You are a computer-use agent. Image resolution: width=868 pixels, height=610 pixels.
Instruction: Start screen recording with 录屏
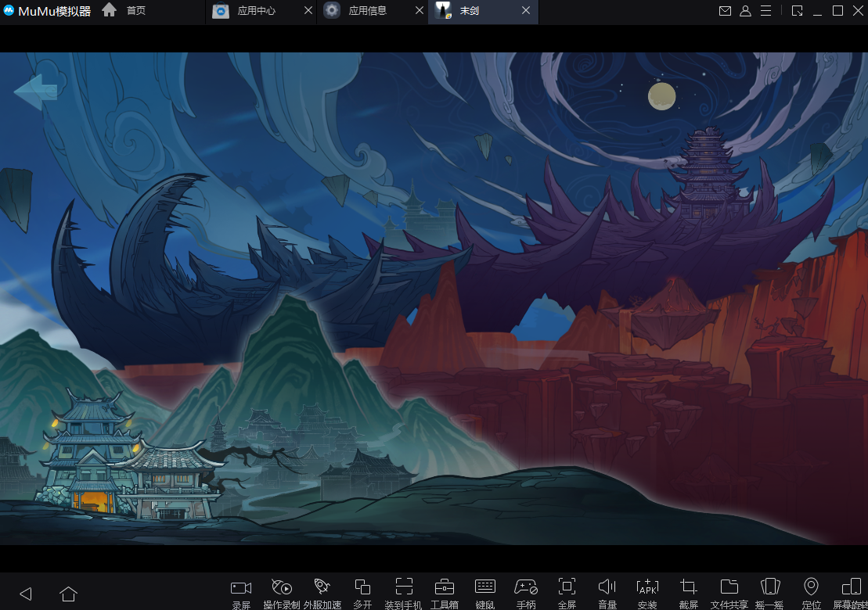coord(241,594)
